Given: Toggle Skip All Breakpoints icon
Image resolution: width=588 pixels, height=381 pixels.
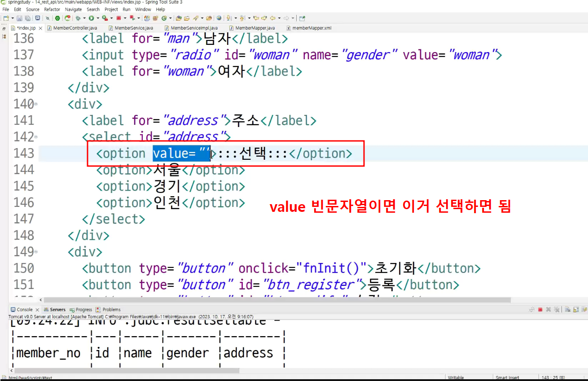Looking at the screenshot, I should pyautogui.click(x=48, y=18).
